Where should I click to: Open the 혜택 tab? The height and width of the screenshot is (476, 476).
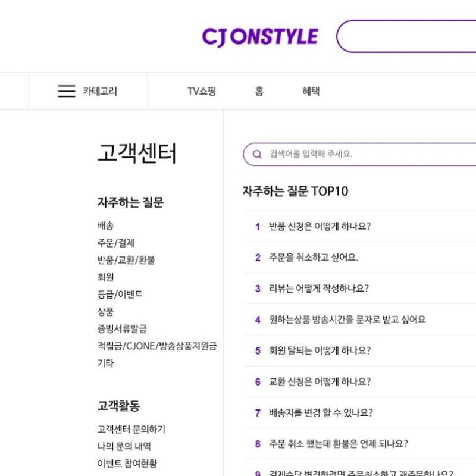click(x=311, y=91)
